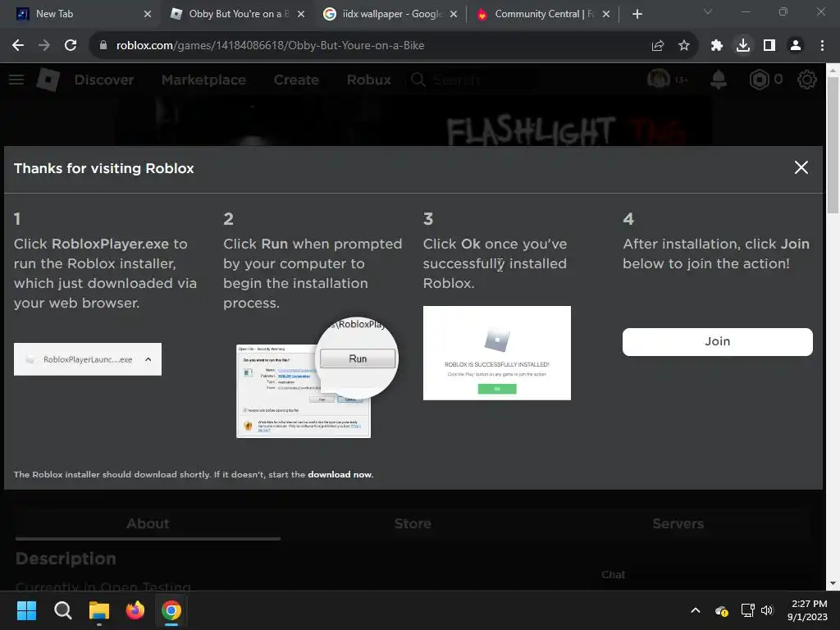Open the Discover menu item
Image resolution: width=840 pixels, height=630 pixels.
pyautogui.click(x=104, y=80)
